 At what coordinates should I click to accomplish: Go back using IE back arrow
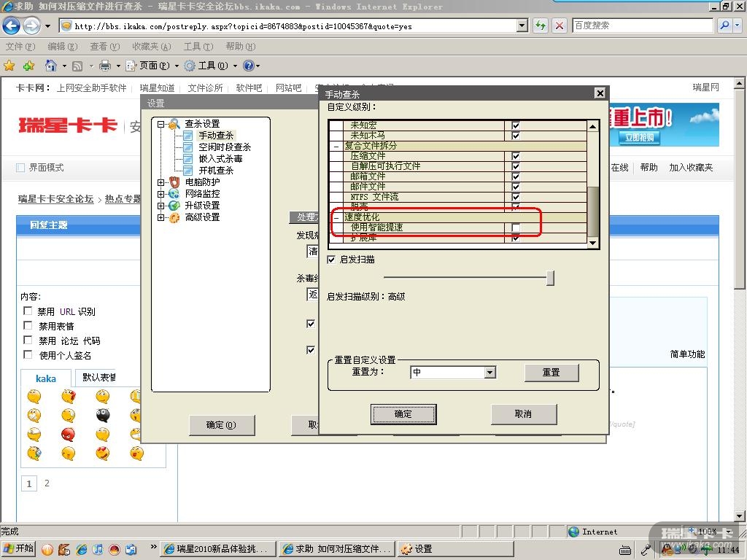12,26
